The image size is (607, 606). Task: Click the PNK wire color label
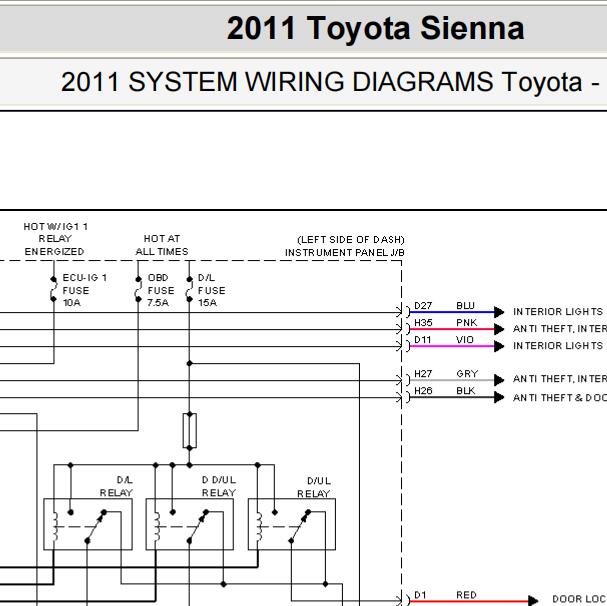466,323
